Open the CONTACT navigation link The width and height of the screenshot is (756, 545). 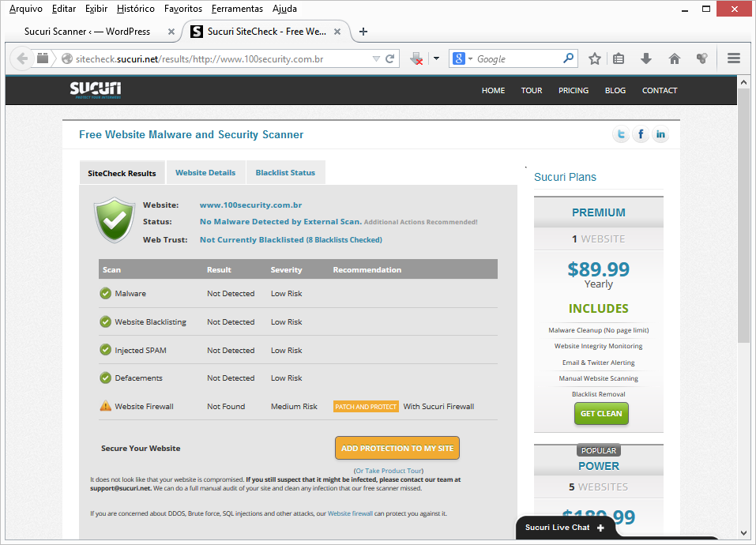[660, 91]
